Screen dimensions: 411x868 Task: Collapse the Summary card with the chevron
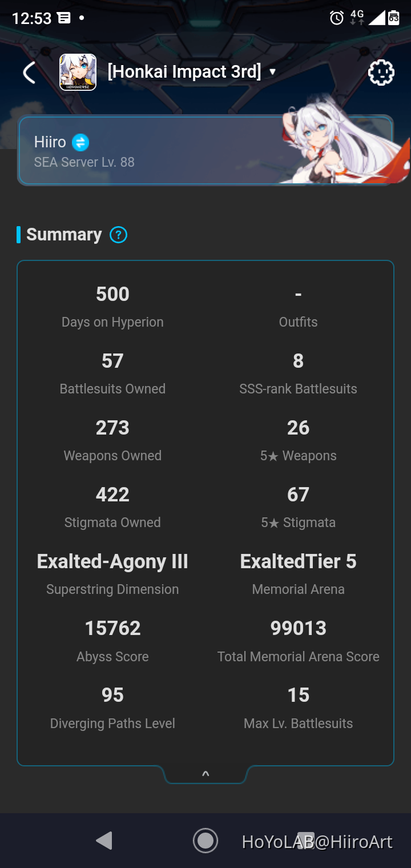tap(205, 773)
